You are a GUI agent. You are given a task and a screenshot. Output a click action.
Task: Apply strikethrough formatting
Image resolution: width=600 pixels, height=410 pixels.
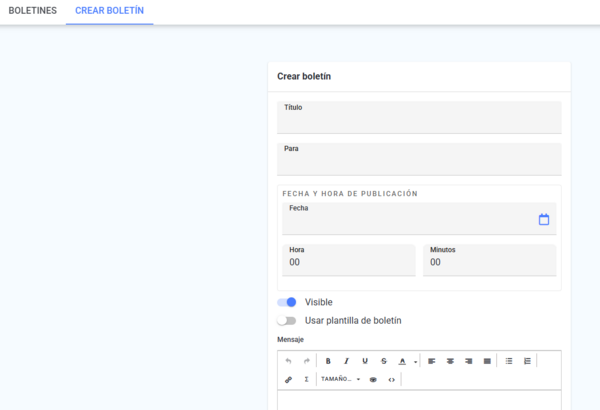coord(383,361)
